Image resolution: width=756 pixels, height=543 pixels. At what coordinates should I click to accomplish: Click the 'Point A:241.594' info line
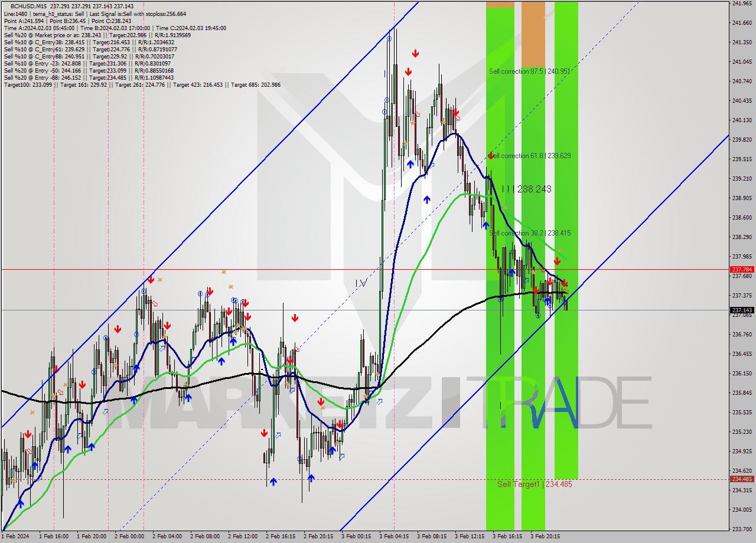(x=67, y=21)
